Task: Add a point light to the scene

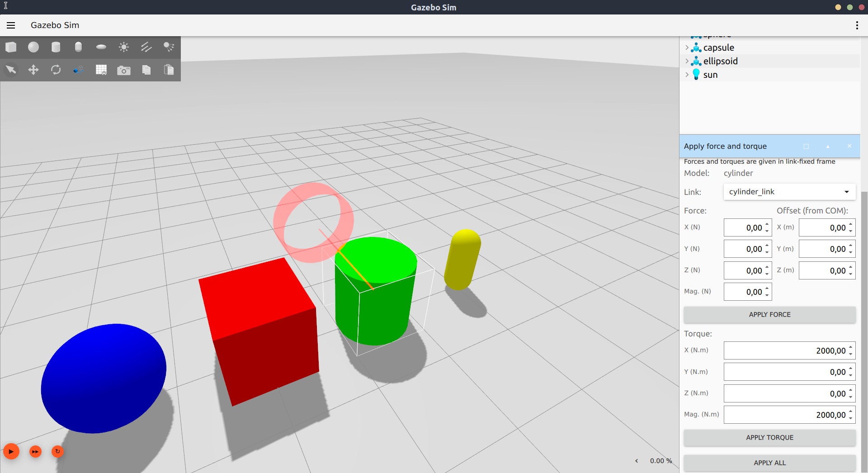Action: (124, 47)
